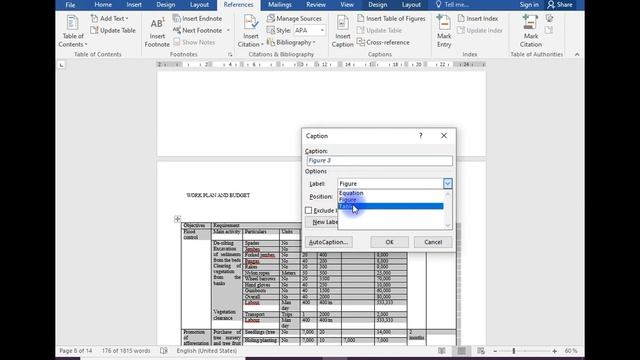Image resolution: width=640 pixels, height=360 pixels.
Task: Click the label list scroll-down arrow
Action: point(448,225)
